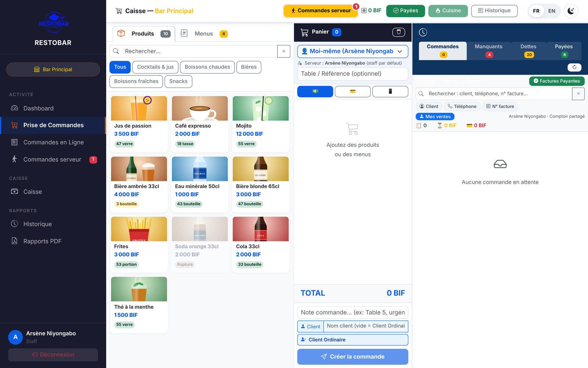The image size is (588, 368).
Task: Open Rapports PDF in sidebar
Action: (53, 241)
